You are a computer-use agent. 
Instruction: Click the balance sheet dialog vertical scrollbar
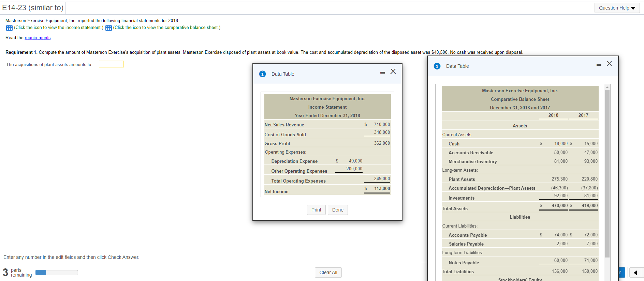click(607, 173)
